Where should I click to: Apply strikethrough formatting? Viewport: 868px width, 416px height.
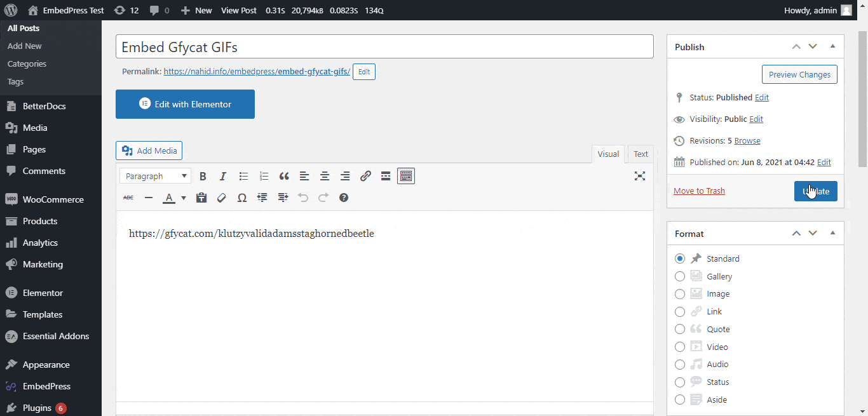(128, 198)
